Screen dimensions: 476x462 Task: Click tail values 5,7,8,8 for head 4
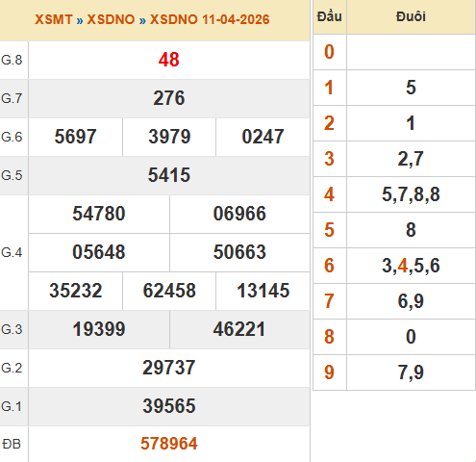coord(411,194)
